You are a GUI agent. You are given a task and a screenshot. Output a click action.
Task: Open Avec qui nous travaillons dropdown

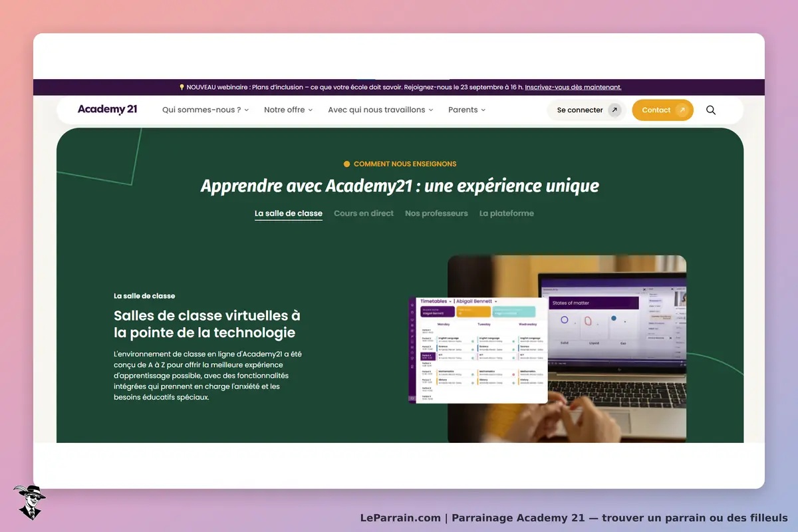[380, 110]
